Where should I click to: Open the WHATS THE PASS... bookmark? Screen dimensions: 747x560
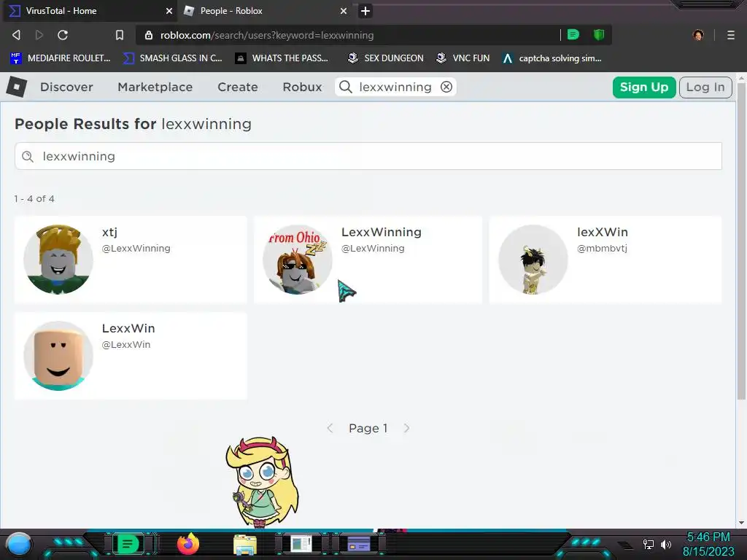282,58
